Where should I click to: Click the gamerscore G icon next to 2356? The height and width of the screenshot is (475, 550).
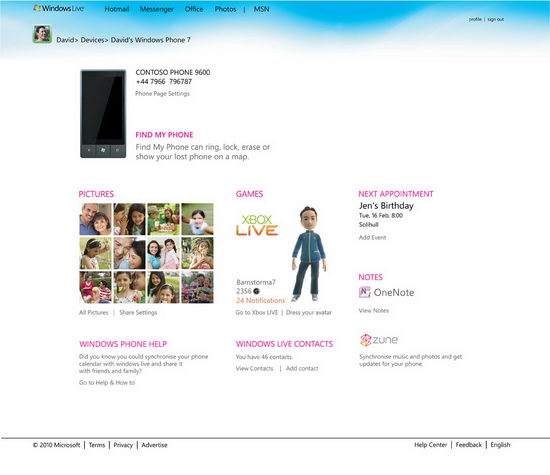(256, 291)
